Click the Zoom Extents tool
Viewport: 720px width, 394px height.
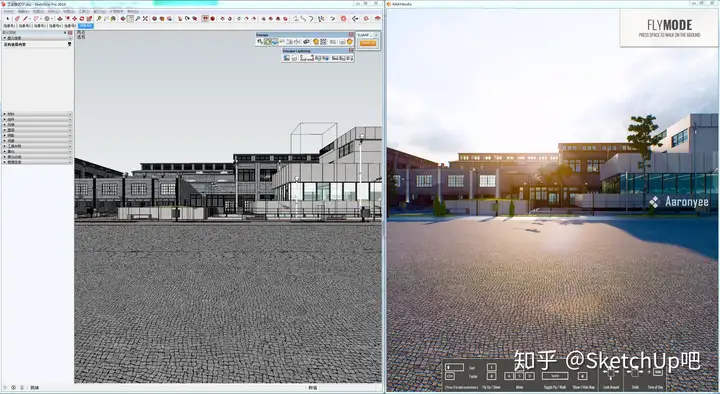(145, 18)
